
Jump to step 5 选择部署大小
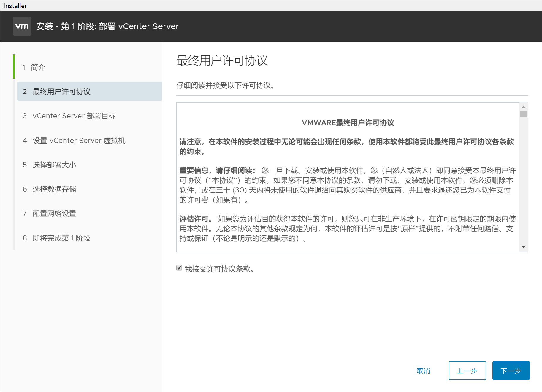(54, 165)
